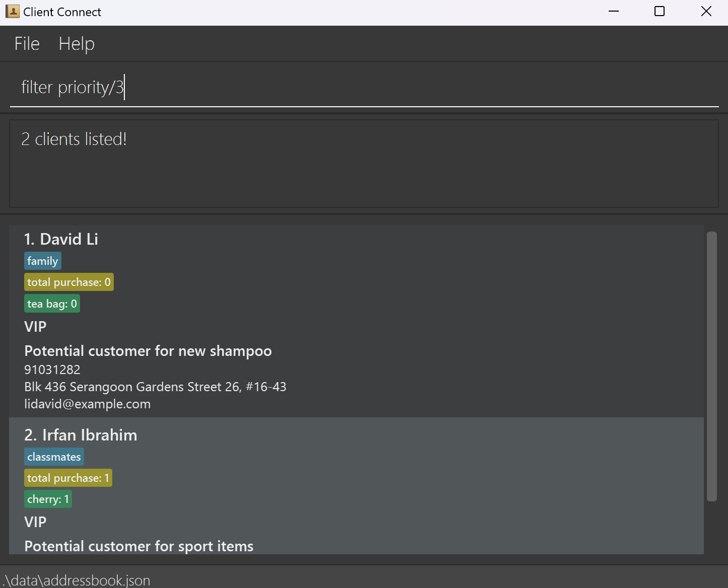
Task: Click the 'family' tag on David Li
Action: [43, 261]
